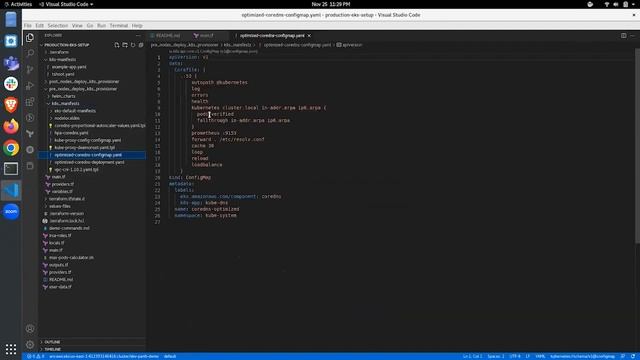
Task: Expand the eks-default-manifests folder
Action: click(x=74, y=111)
